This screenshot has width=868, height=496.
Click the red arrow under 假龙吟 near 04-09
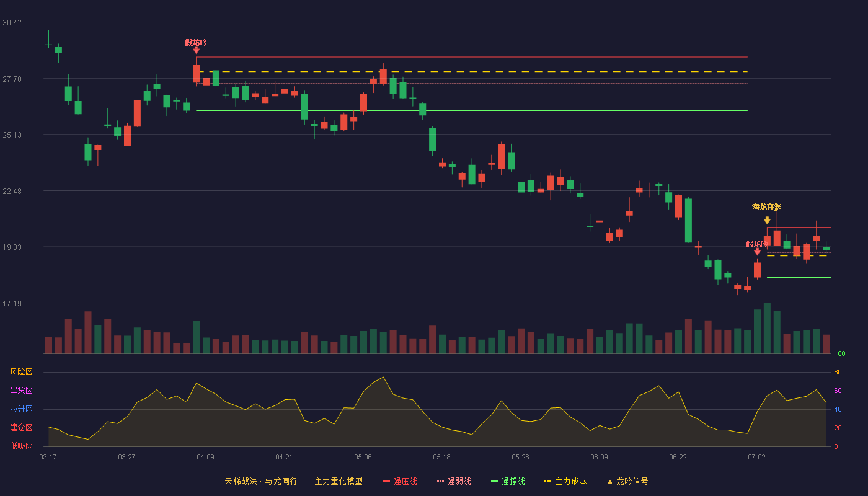click(196, 50)
